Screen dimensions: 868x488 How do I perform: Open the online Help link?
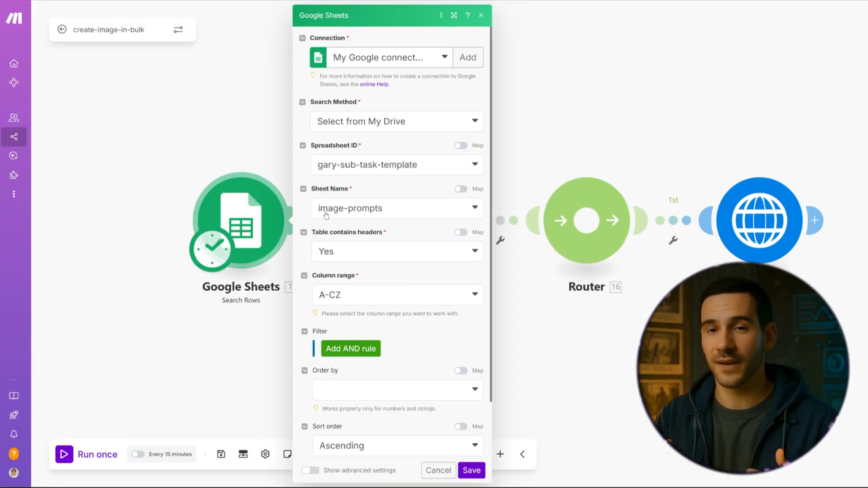[374, 84]
